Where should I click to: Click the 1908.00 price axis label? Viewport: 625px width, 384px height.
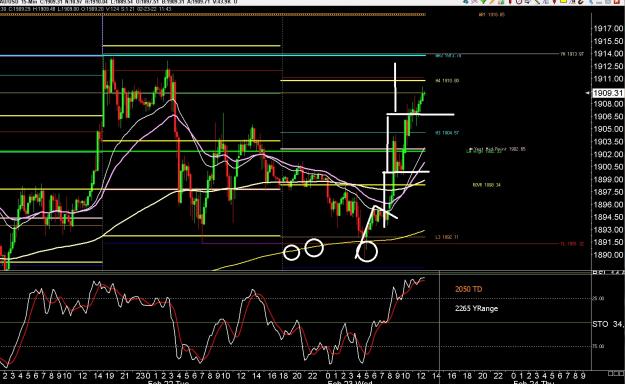[x=608, y=104]
